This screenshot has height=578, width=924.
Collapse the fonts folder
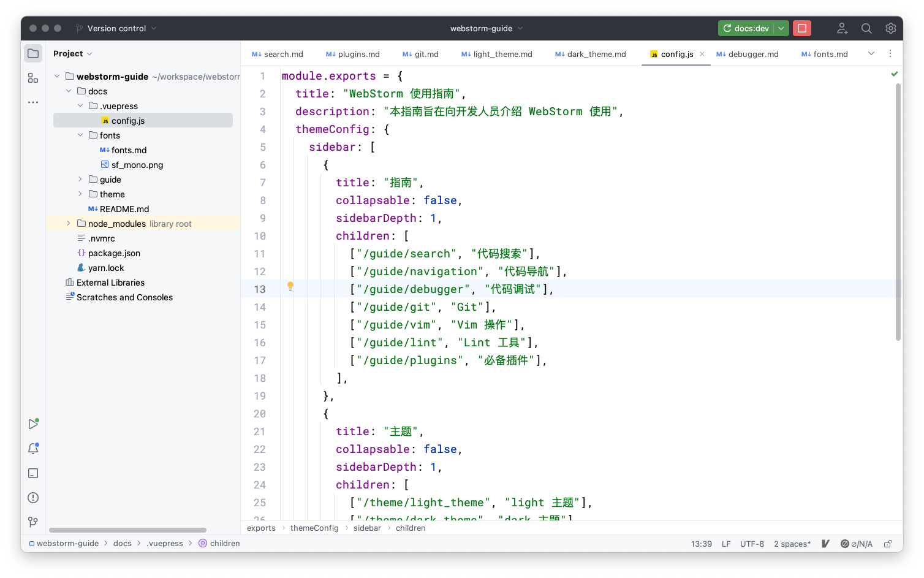(80, 135)
